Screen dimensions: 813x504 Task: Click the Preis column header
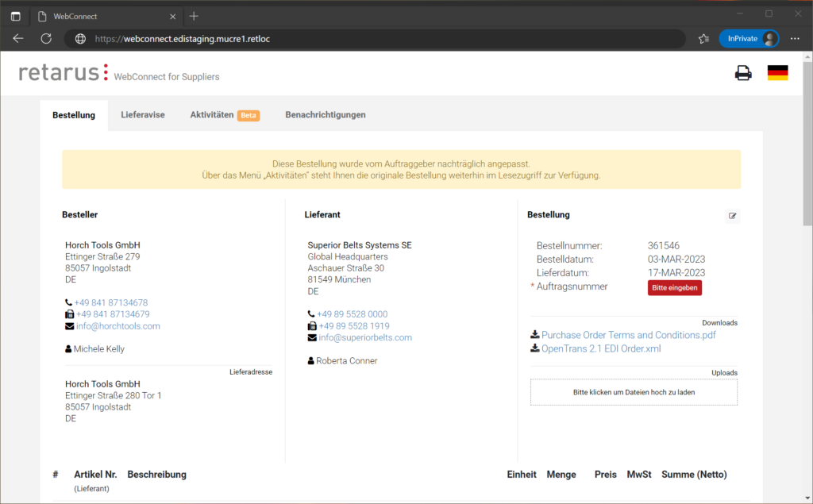point(606,475)
